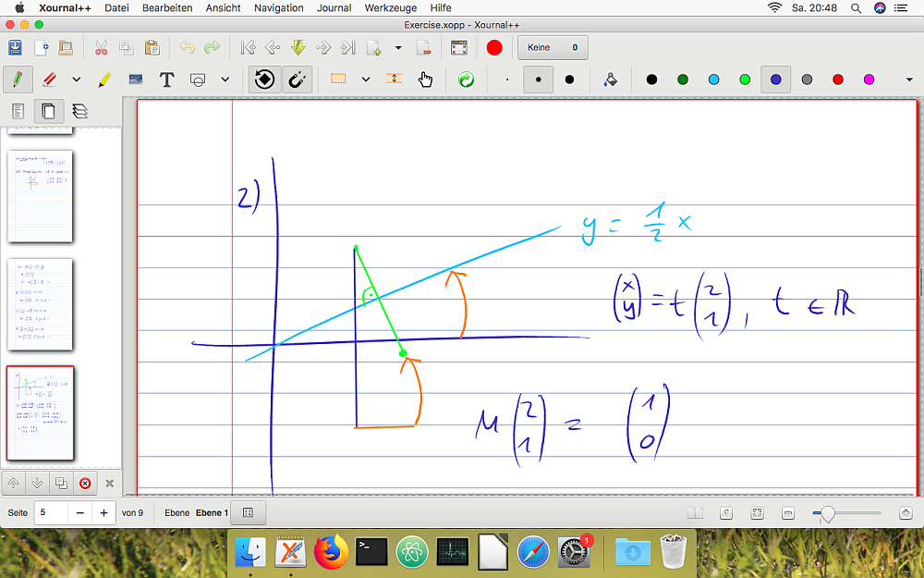This screenshot has height=578, width=924.
Task: Open selection tool dropdown arrow
Action: [366, 79]
